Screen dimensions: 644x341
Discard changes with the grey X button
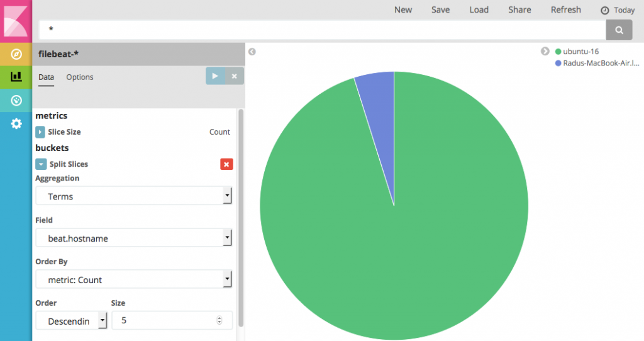[x=234, y=76]
